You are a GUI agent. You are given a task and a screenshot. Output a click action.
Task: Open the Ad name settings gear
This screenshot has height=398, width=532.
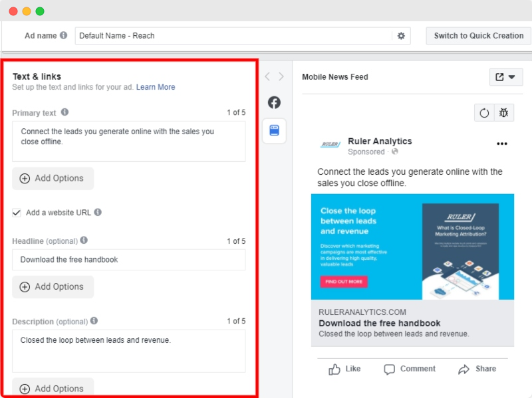click(x=400, y=36)
